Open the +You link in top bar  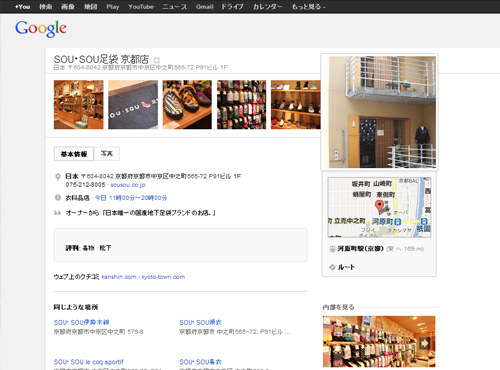tap(22, 7)
